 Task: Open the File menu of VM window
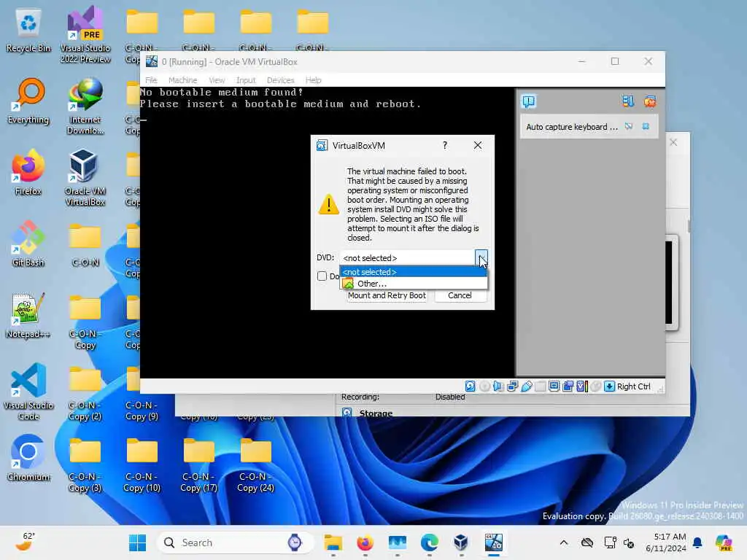tap(151, 80)
